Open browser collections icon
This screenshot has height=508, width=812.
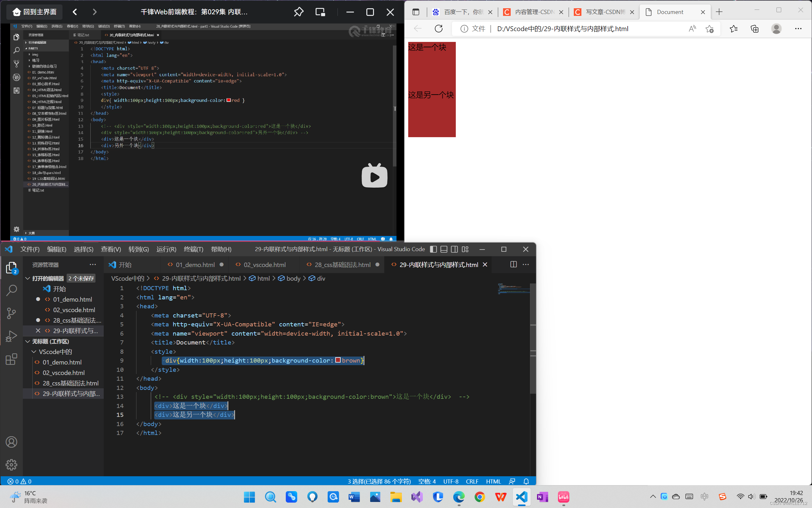coord(755,29)
